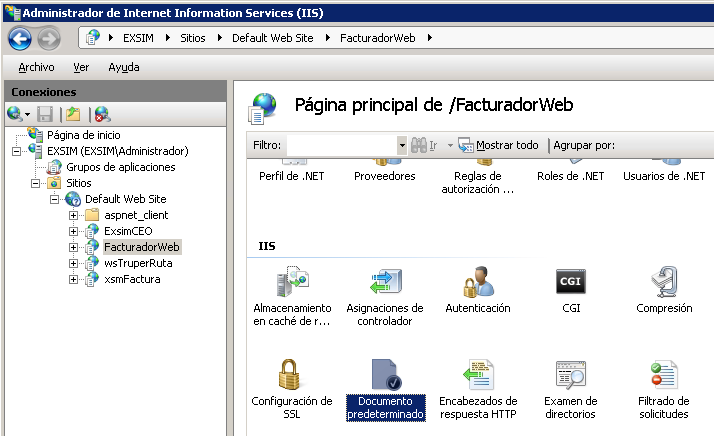Select the Documento predeterminado icon
714x436 pixels.
click(386, 374)
